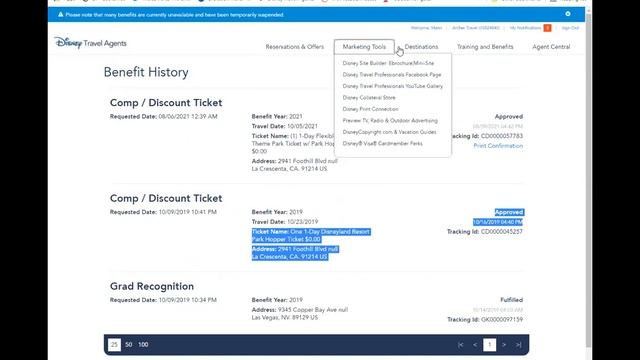This screenshot has width=640, height=360.
Task: Click Requested Date 08/06/2021 12:39 AM
Action: point(164,116)
